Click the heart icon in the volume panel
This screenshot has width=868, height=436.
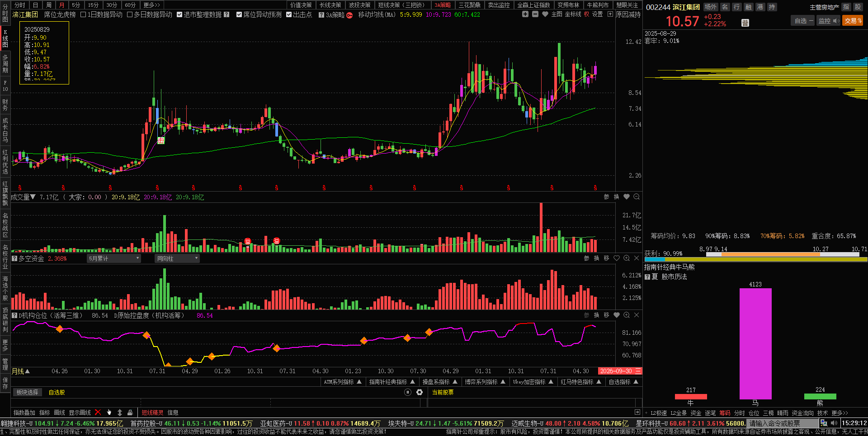coord(627,197)
